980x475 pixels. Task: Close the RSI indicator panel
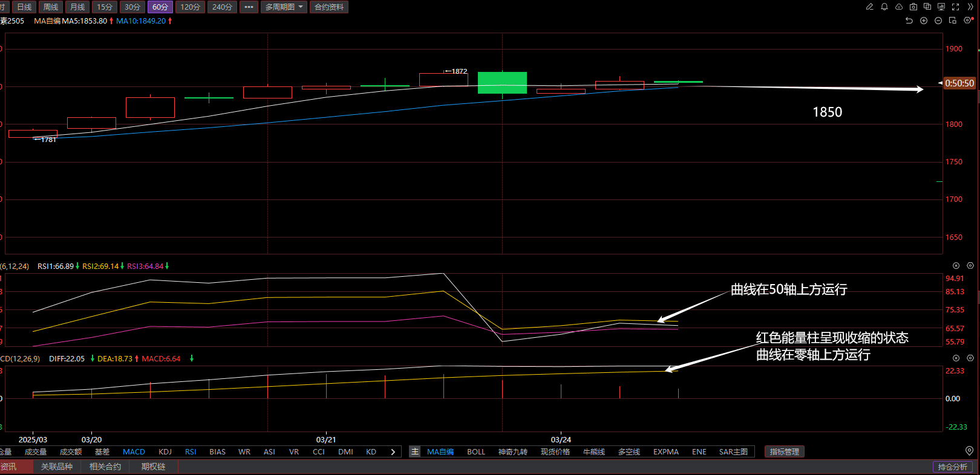tap(956, 265)
